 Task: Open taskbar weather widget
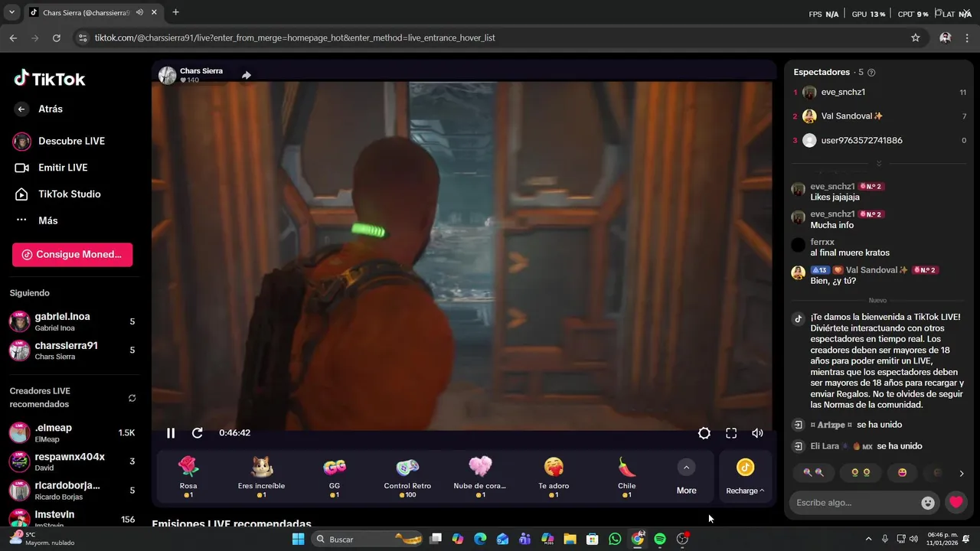pyautogui.click(x=42, y=539)
